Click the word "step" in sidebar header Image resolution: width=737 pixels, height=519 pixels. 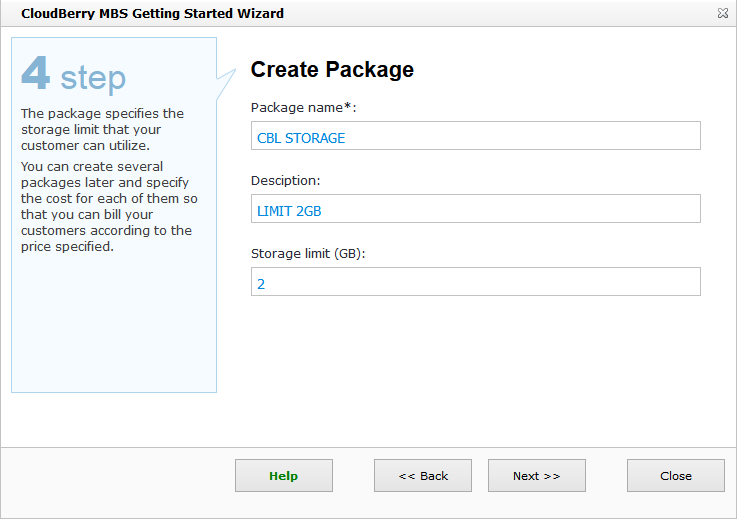(93, 78)
